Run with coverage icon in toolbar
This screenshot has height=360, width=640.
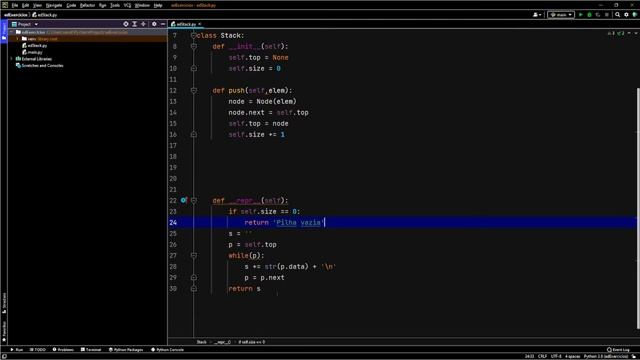598,15
